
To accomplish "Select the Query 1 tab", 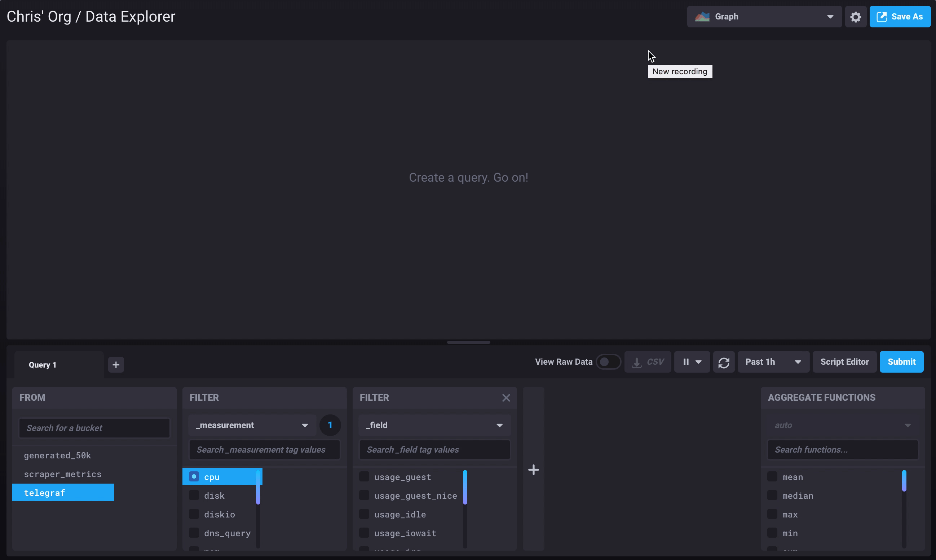I will click(43, 365).
